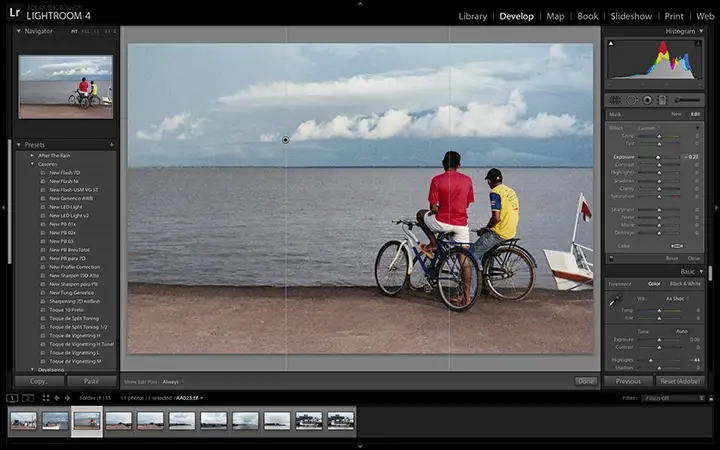Open the Library module
The image size is (720, 450).
coord(472,16)
